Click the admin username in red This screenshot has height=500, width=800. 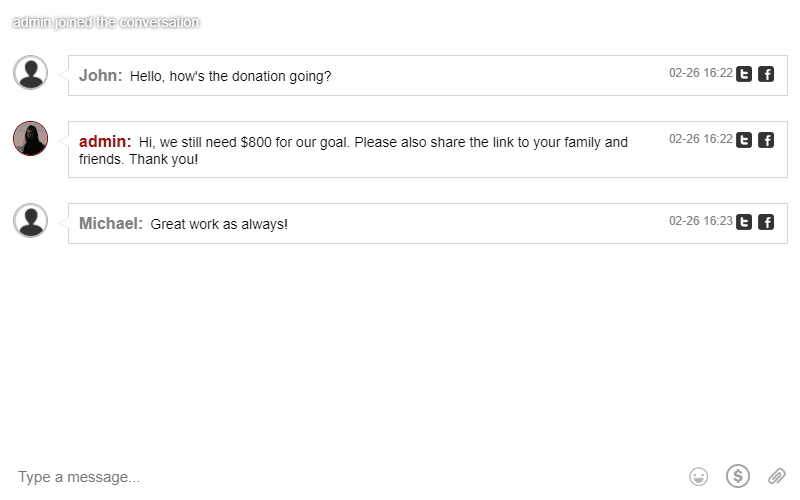point(105,142)
